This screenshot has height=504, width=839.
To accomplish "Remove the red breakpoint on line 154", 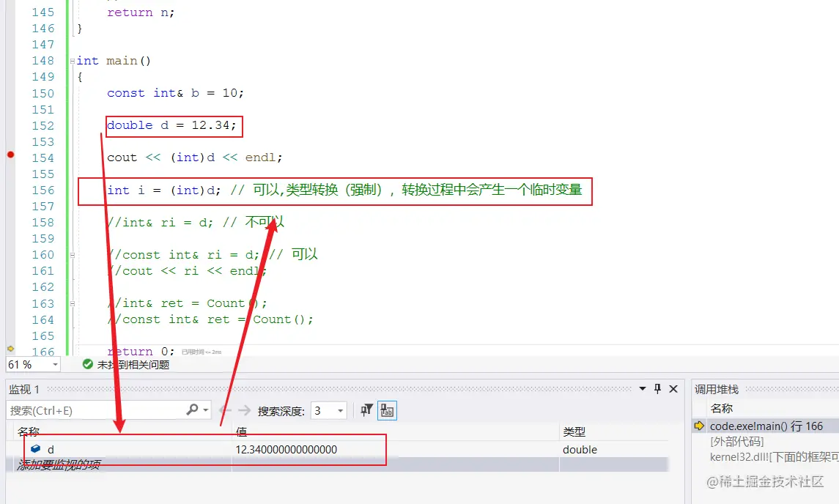I will (10, 155).
